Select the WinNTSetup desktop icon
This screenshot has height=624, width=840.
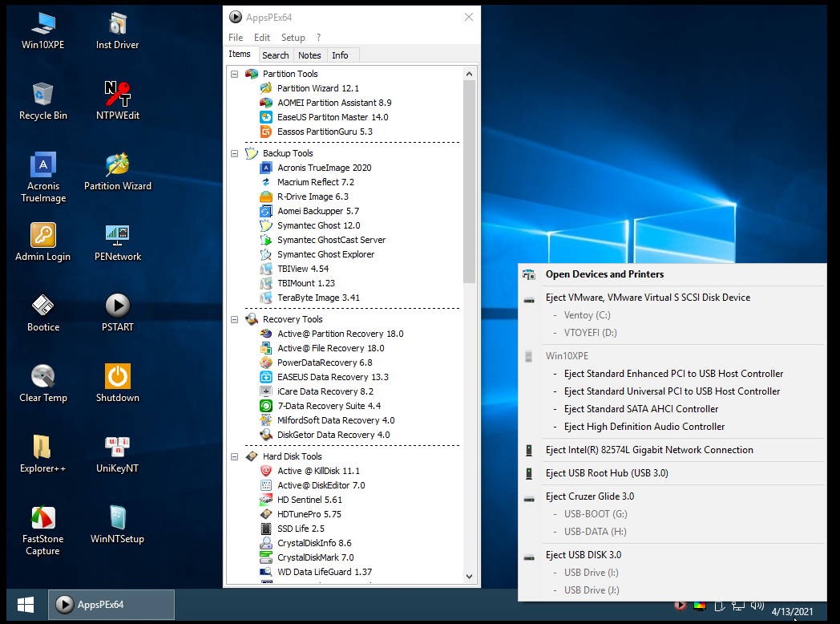click(117, 525)
